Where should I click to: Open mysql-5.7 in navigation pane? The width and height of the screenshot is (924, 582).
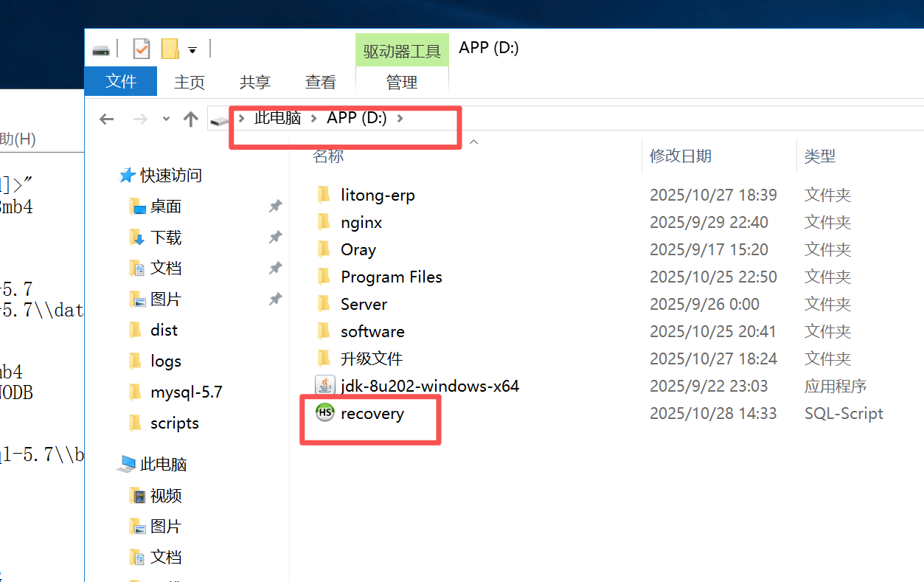(187, 392)
